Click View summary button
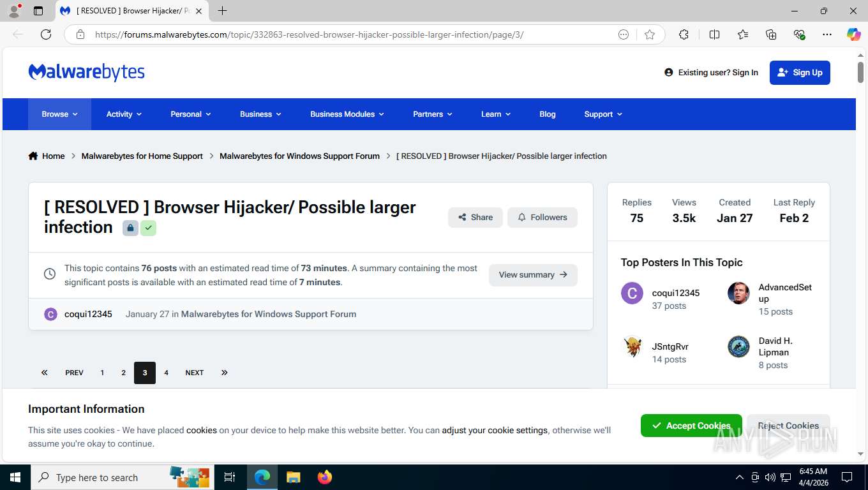868x490 pixels. coord(533,275)
